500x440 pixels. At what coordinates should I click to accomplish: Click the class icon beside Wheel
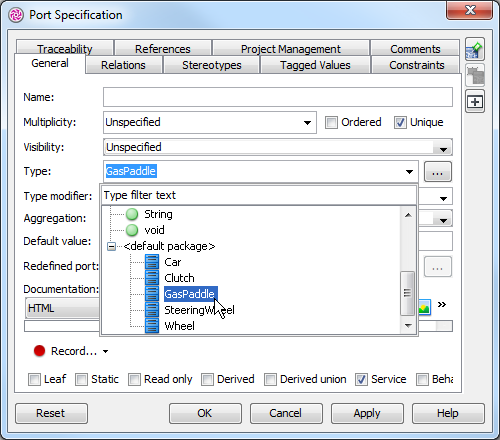[152, 326]
